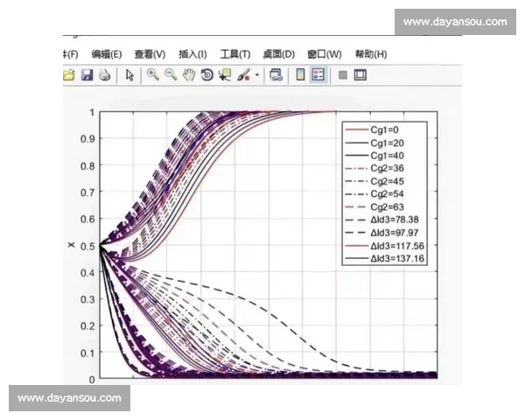Image resolution: width=525 pixels, height=420 pixels.
Task: Open the 插入(I) menu
Action: pos(193,54)
